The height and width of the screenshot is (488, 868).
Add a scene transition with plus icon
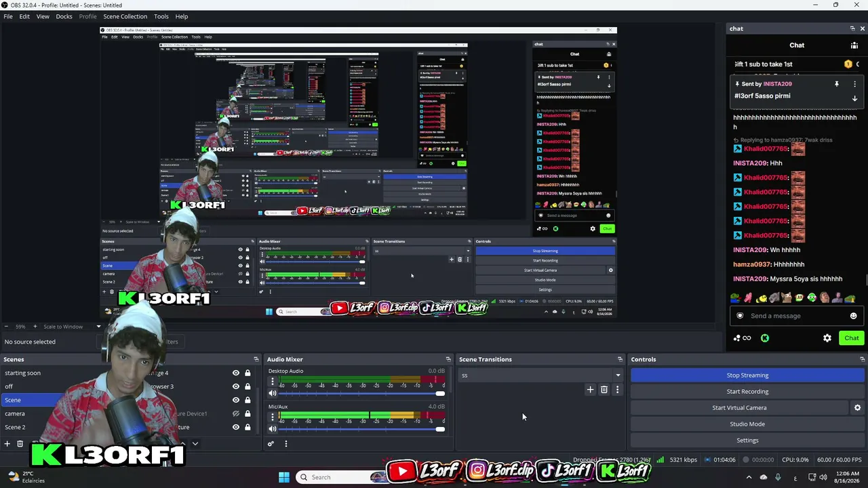point(590,390)
